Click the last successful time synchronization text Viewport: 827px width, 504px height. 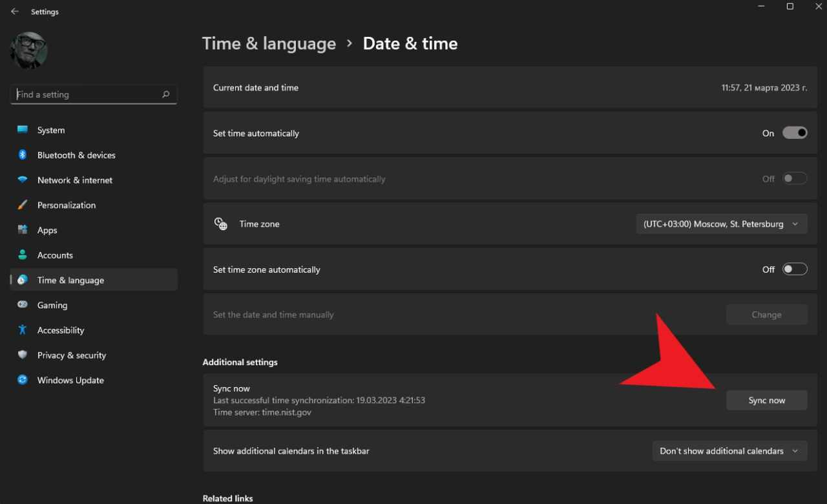(x=319, y=401)
